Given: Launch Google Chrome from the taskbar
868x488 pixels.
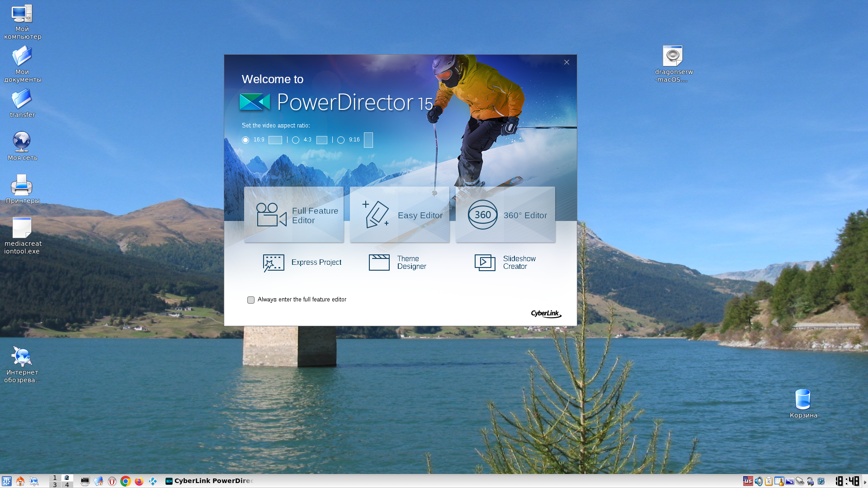Looking at the screenshot, I should 126,481.
